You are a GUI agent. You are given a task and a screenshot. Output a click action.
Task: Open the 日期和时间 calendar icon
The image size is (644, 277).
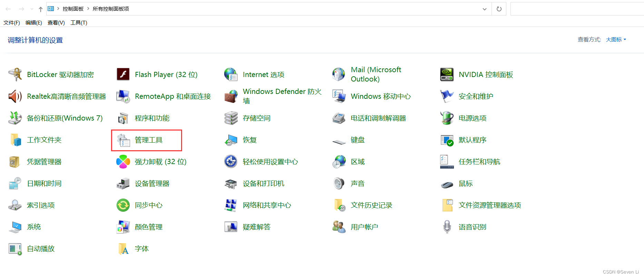[x=15, y=183]
